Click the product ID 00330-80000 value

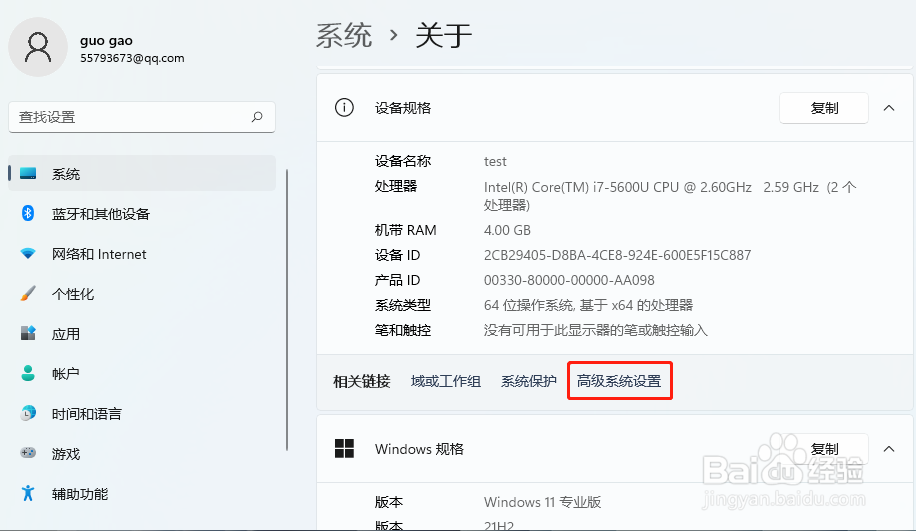coord(569,280)
